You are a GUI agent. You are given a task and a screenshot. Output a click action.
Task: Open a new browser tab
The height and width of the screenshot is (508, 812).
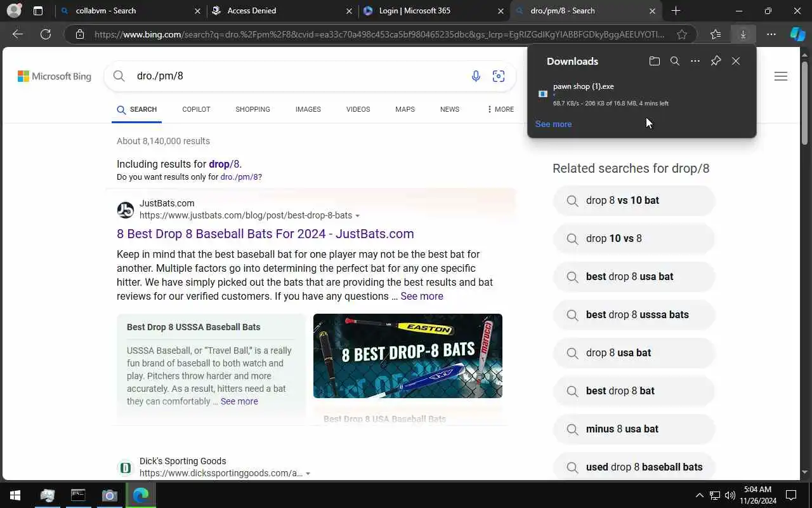pyautogui.click(x=676, y=11)
